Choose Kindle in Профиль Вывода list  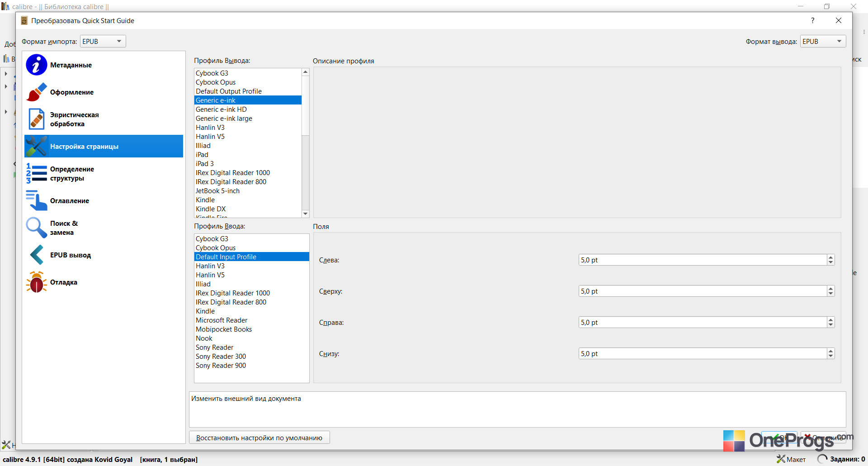pos(248,200)
